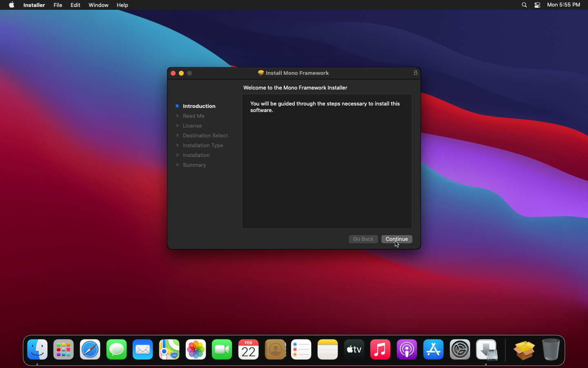Open the Installer application menu

[x=34, y=5]
